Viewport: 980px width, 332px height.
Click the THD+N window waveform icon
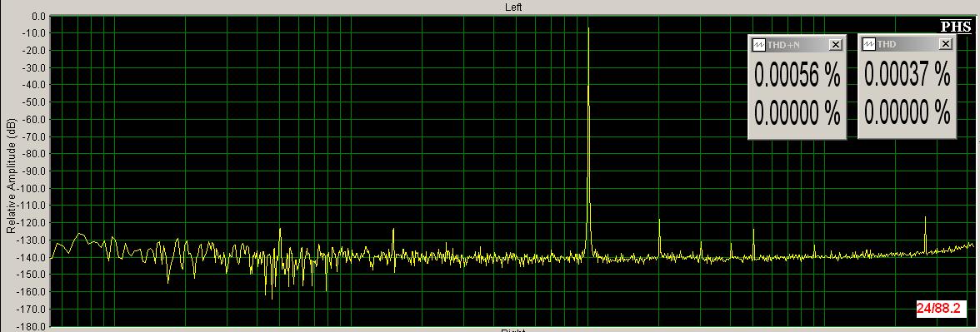point(759,44)
